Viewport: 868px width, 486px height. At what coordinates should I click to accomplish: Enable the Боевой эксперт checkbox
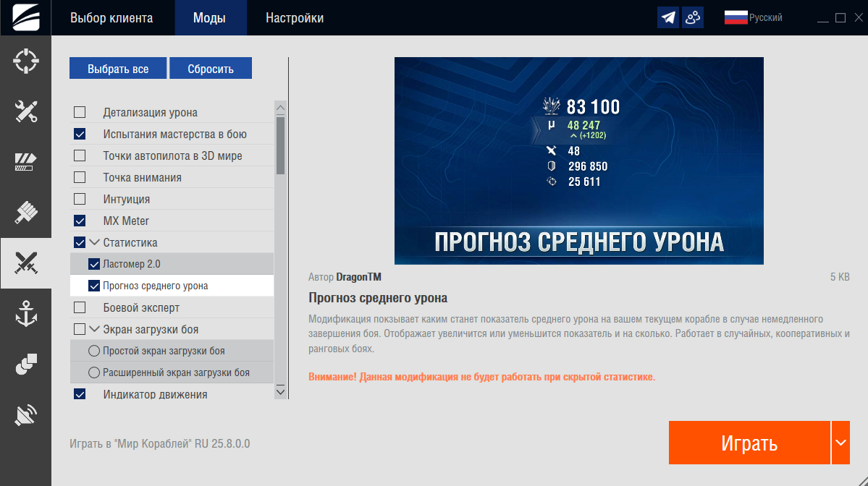80,307
